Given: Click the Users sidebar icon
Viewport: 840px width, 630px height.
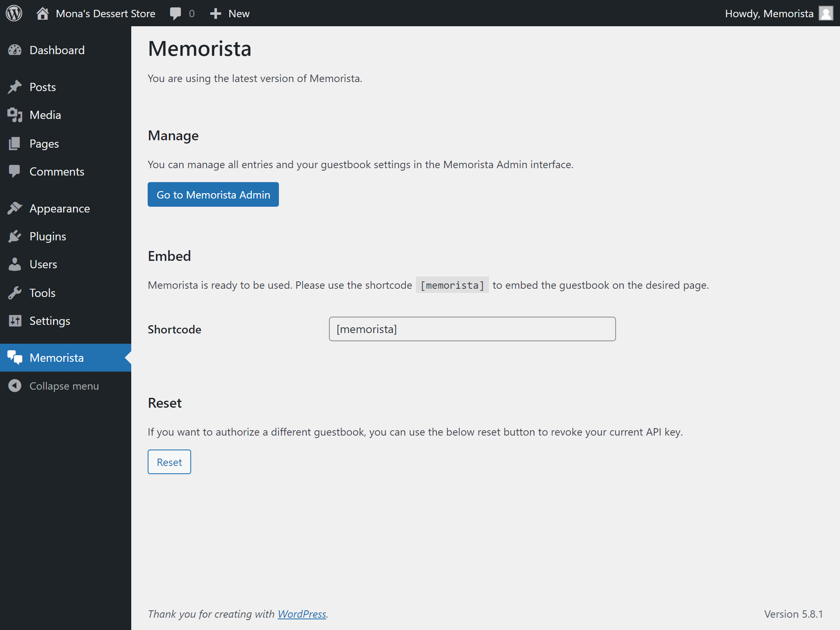Looking at the screenshot, I should (x=16, y=264).
